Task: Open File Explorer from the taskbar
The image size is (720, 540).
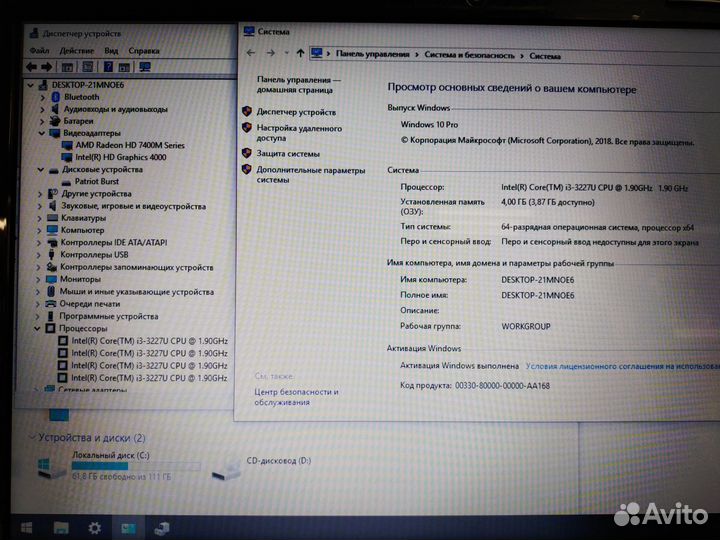Action: tap(61, 528)
